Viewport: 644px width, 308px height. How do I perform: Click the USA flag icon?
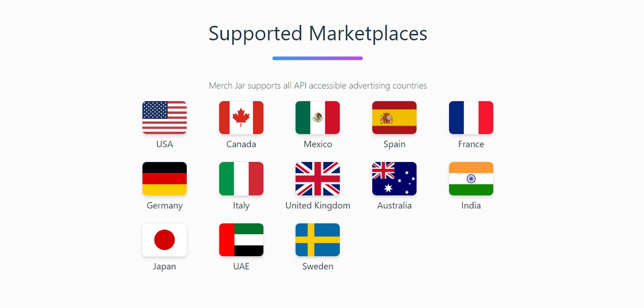pyautogui.click(x=165, y=117)
